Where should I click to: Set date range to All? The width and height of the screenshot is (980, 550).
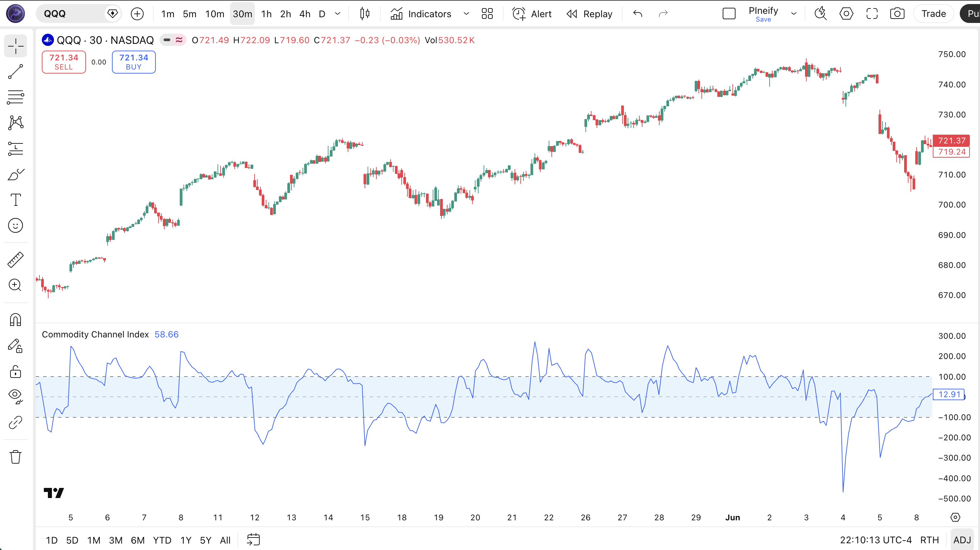tap(225, 540)
